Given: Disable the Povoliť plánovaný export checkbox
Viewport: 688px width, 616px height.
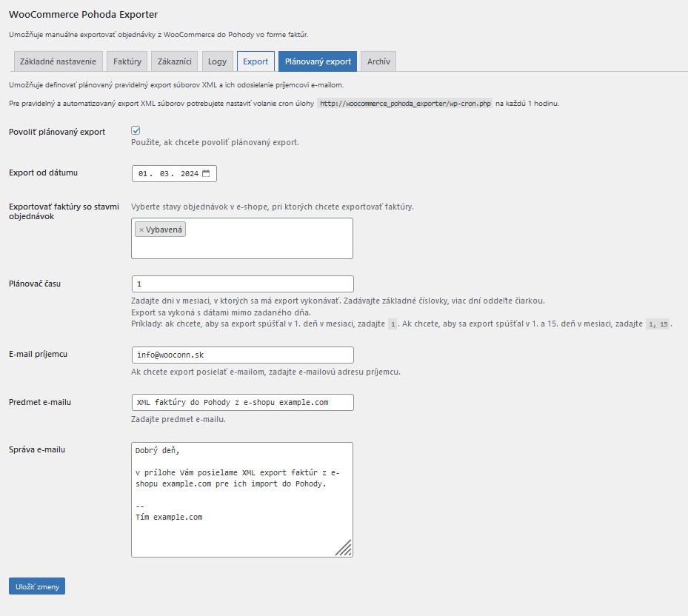Looking at the screenshot, I should (x=136, y=131).
